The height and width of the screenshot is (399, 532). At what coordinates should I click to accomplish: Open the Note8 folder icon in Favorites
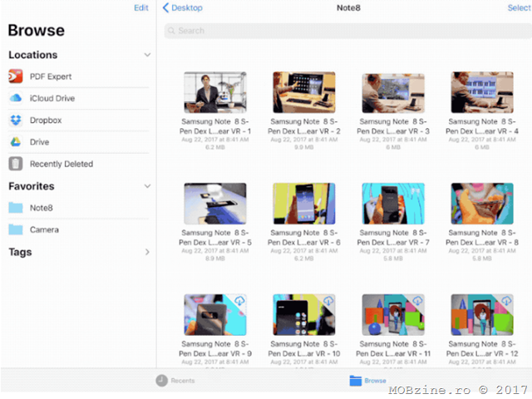coord(16,208)
